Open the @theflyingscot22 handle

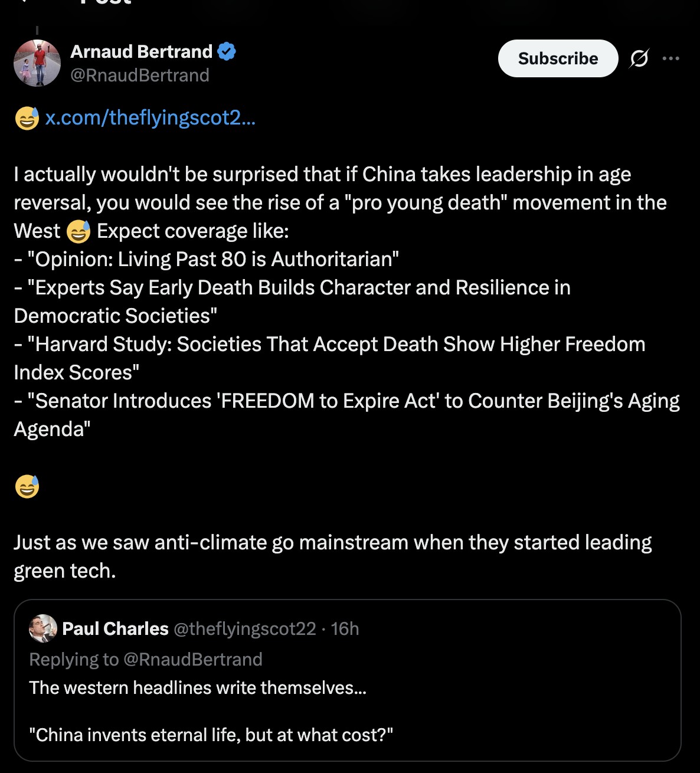245,629
